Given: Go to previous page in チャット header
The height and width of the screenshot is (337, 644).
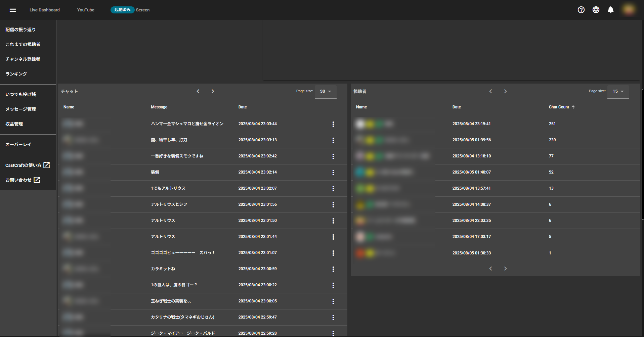Looking at the screenshot, I should [198, 91].
